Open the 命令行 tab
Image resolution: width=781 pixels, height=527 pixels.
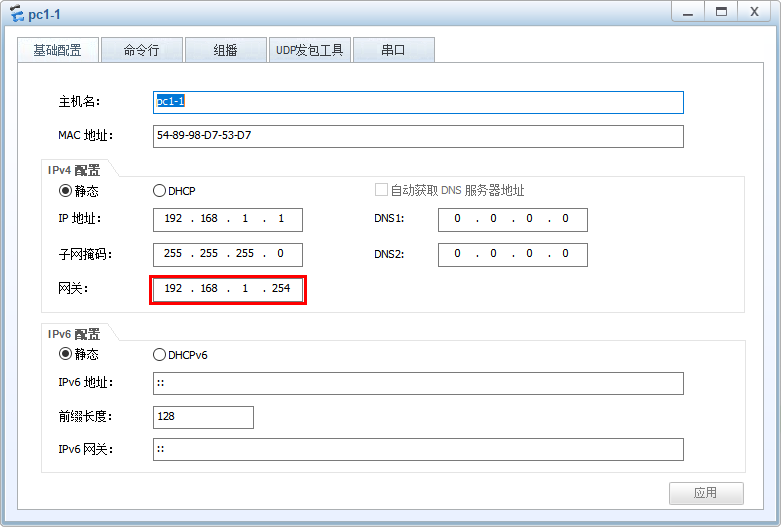(141, 50)
